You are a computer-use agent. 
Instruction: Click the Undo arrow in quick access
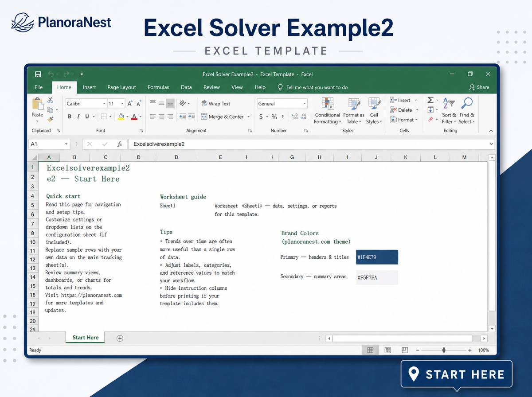[x=51, y=74]
